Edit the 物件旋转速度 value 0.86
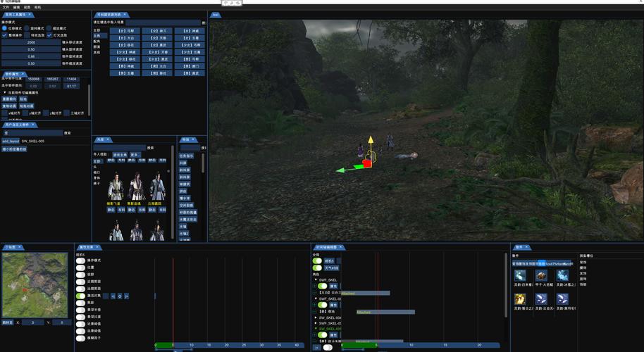Image resolution: width=644 pixels, height=352 pixels. pos(31,56)
